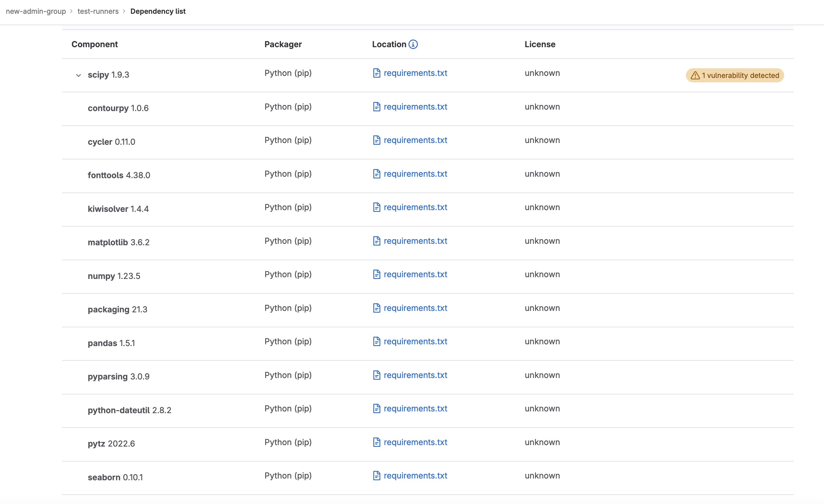
Task: Click the file icon next to contourpy's requirements.txt
Action: pos(377,107)
